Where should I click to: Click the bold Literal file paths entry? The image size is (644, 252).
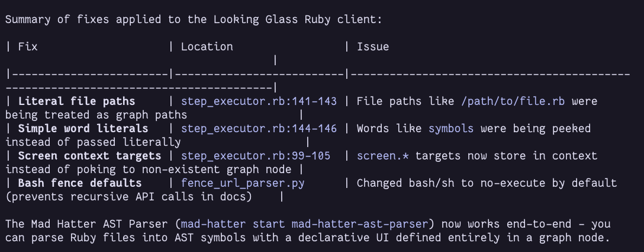pos(76,101)
